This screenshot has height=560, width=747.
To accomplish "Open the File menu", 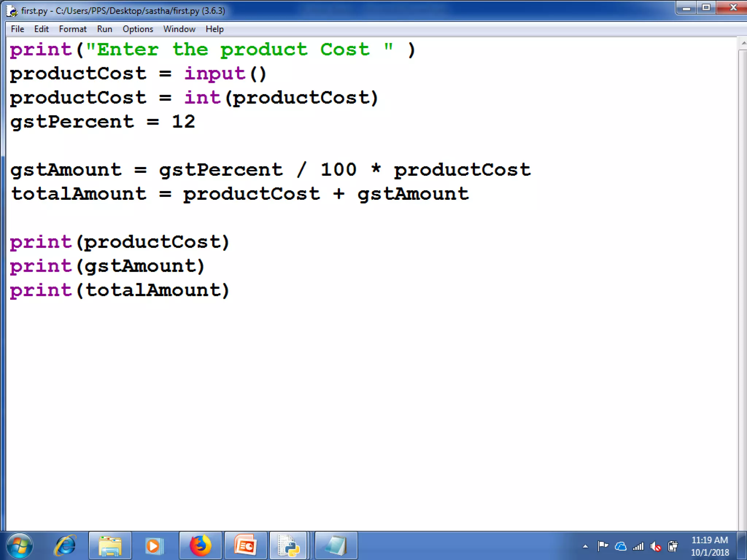I will [x=18, y=29].
